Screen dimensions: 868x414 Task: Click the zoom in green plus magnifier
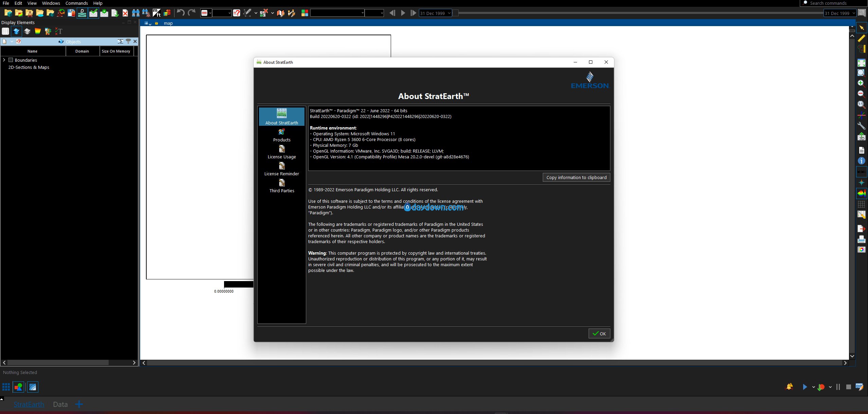(x=861, y=83)
